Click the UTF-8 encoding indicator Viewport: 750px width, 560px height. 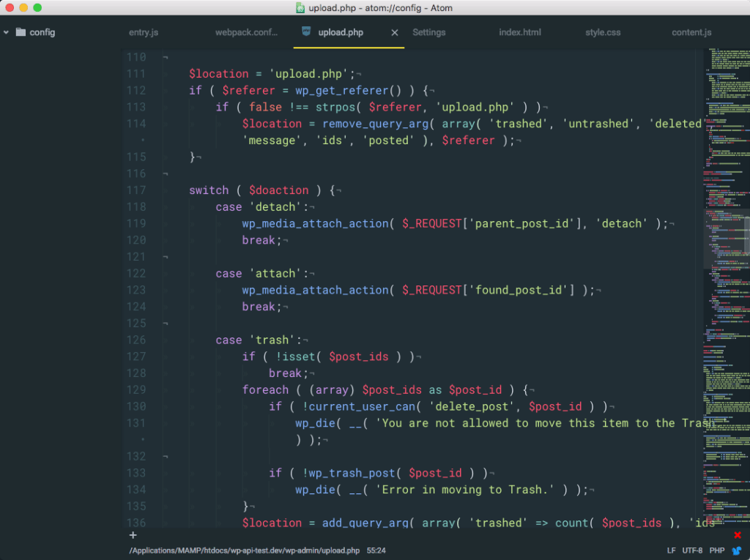pyautogui.click(x=691, y=550)
